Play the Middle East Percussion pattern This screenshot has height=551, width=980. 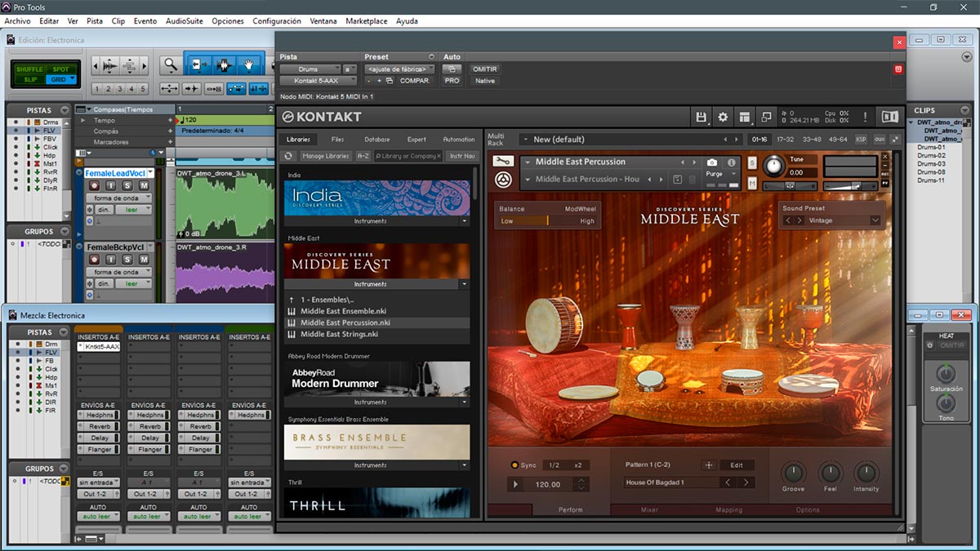click(x=515, y=484)
